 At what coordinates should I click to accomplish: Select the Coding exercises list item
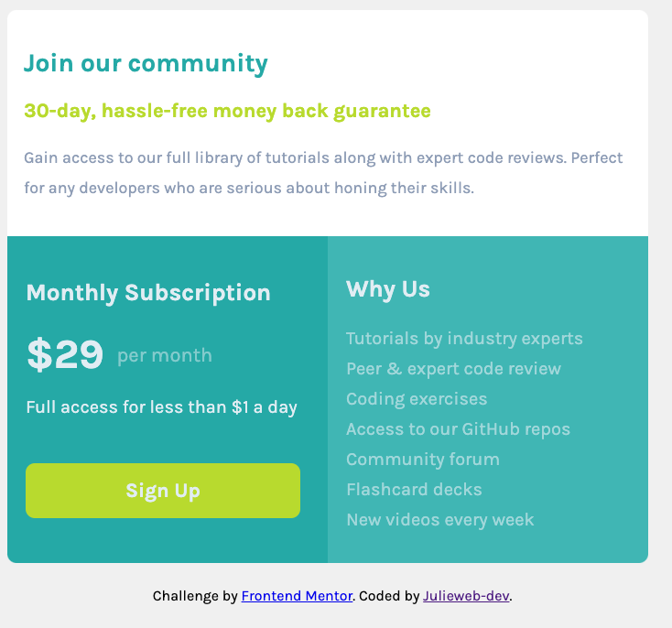(x=417, y=399)
